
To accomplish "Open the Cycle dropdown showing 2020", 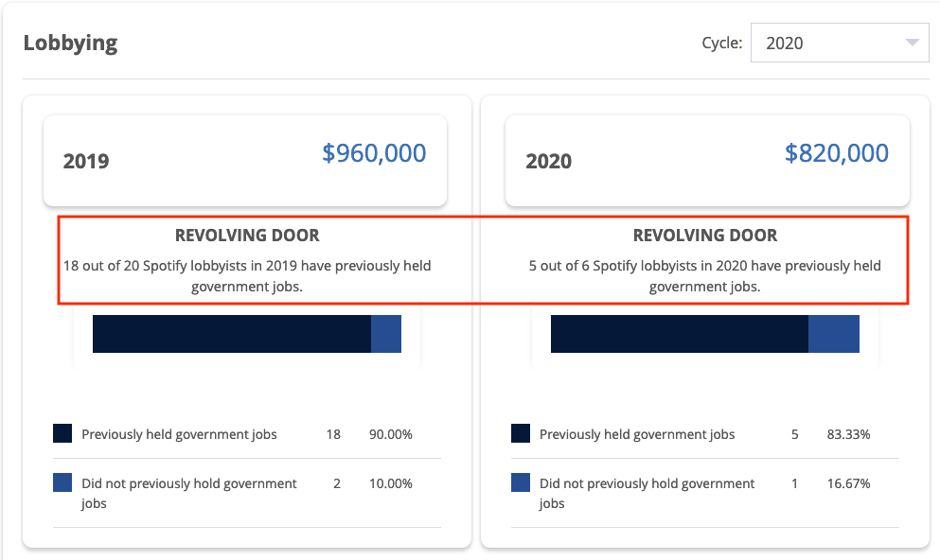I will coord(840,43).
